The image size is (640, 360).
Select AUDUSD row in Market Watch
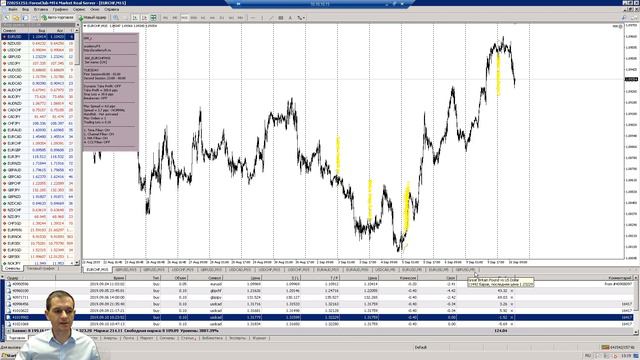37,70
